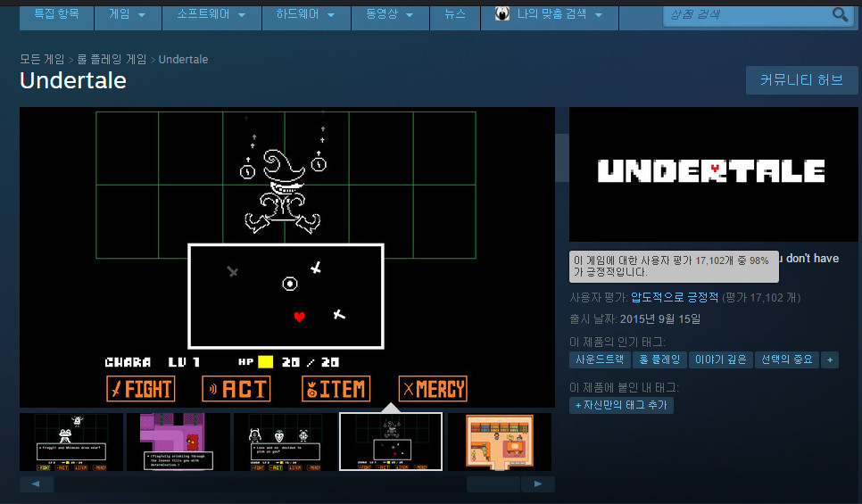Screen dimensions: 862x504
Task: Click the 압도적으로 긍정적 review link
Action: point(674,297)
